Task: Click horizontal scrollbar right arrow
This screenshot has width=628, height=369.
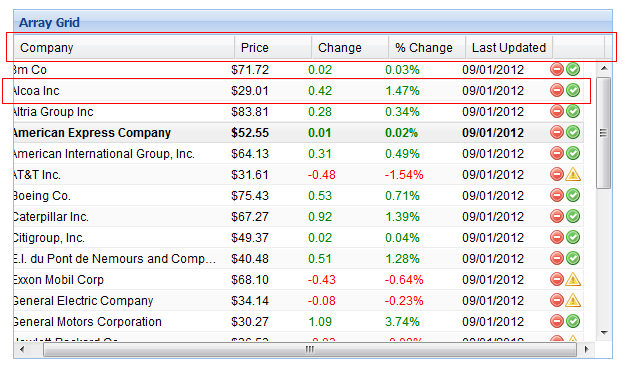Action: (586, 350)
